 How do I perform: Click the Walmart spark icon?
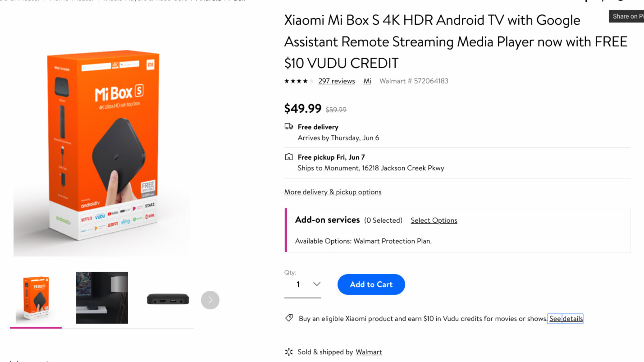pyautogui.click(x=289, y=352)
